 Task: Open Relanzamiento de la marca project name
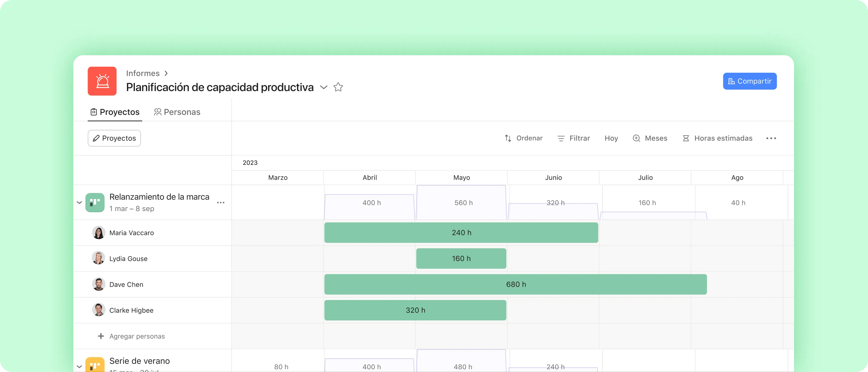(x=159, y=197)
